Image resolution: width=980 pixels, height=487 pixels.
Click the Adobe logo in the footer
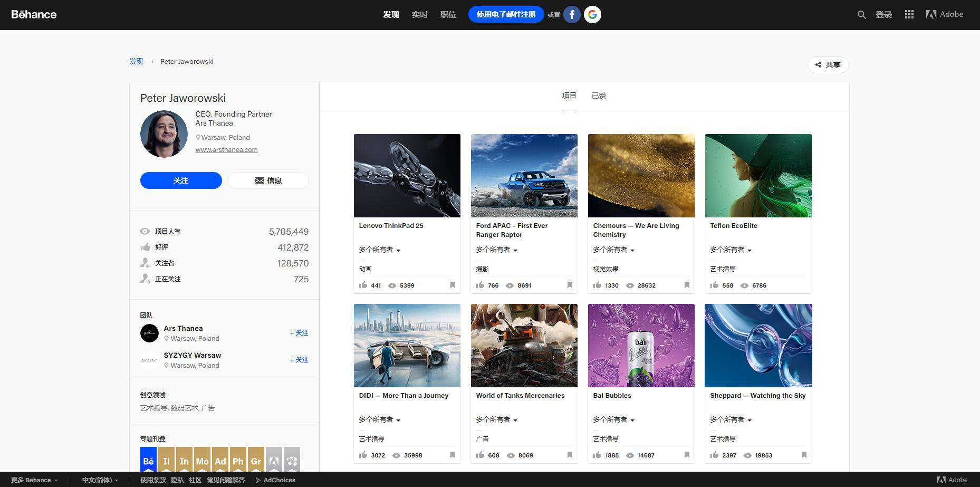[x=952, y=480]
